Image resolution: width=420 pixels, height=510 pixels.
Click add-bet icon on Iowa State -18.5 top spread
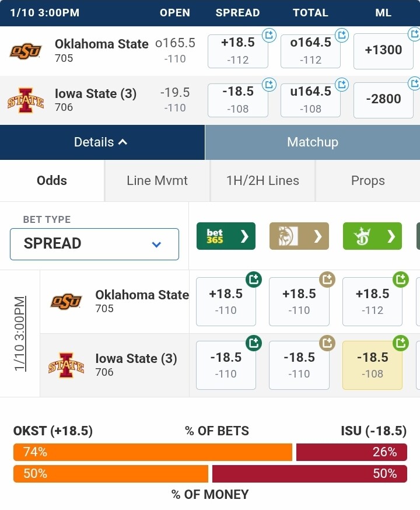click(x=268, y=85)
